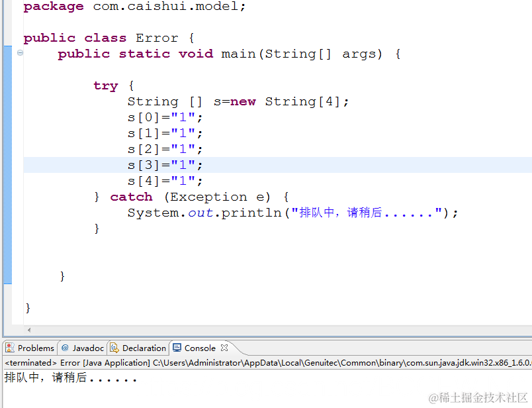Click the horizontal scrollbar left arrow
This screenshot has height=408, width=532.
[29, 330]
